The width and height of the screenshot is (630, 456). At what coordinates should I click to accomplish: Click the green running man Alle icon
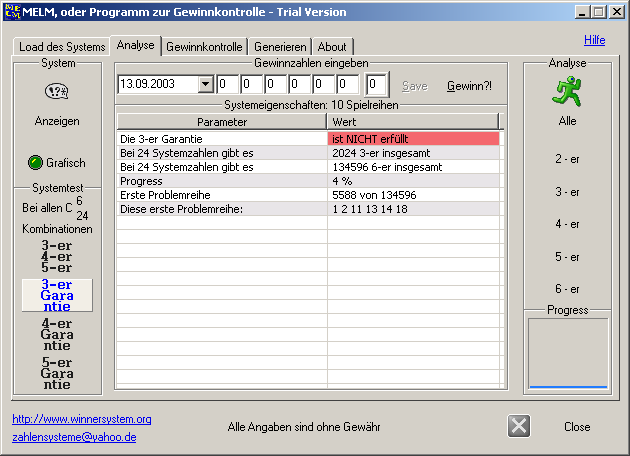coord(567,92)
